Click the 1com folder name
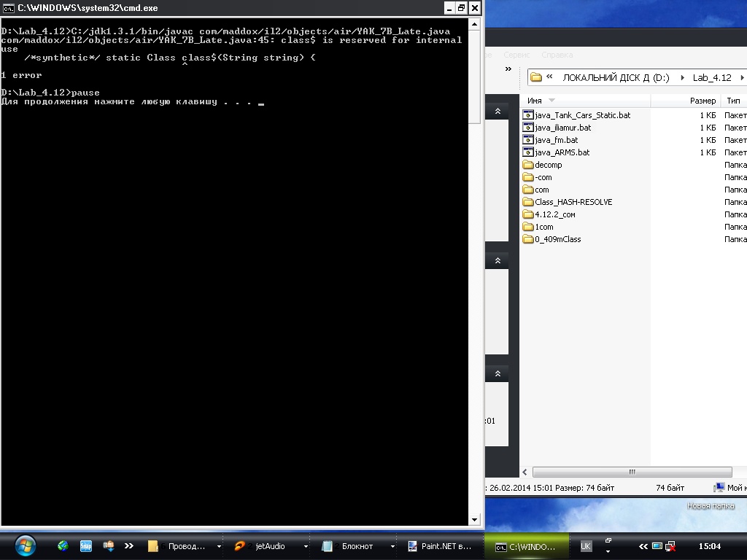Image resolution: width=747 pixels, height=560 pixels. click(544, 227)
